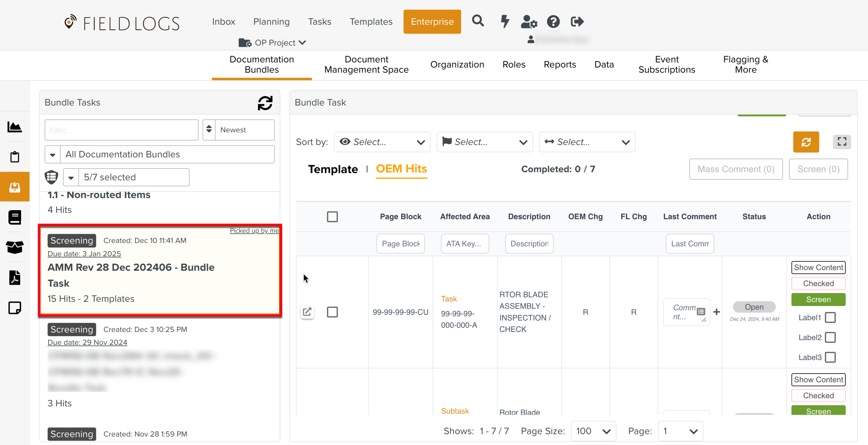Screen dimensions: 868x445
Task: Refresh the Bundle Tasks list
Action: (265, 103)
